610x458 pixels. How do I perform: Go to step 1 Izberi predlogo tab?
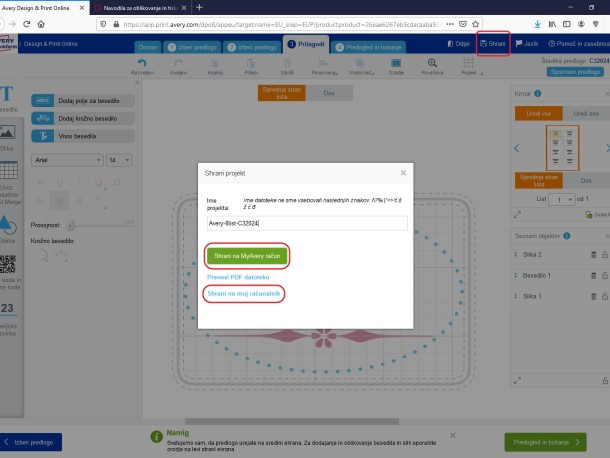pyautogui.click(x=192, y=47)
